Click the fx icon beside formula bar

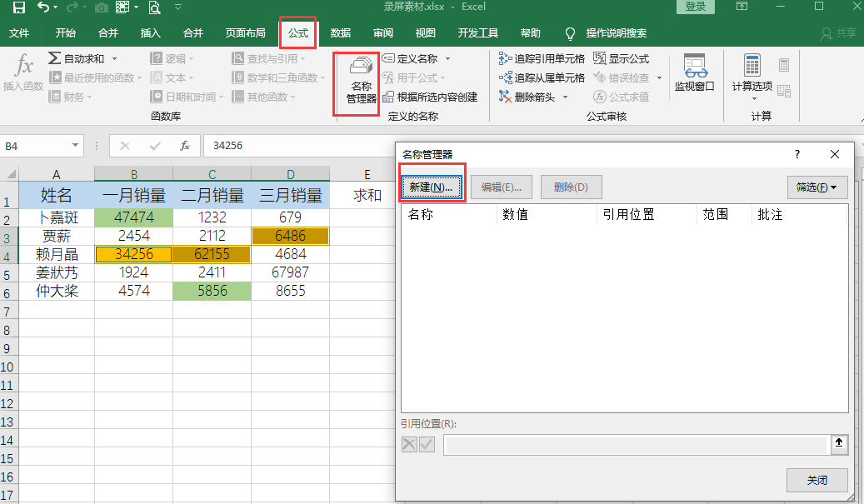pos(185,146)
